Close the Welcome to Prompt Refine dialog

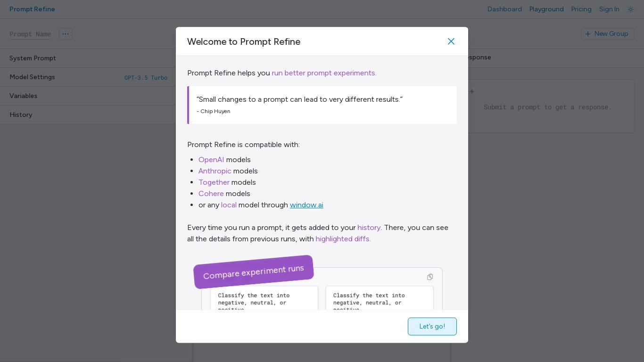[451, 41]
